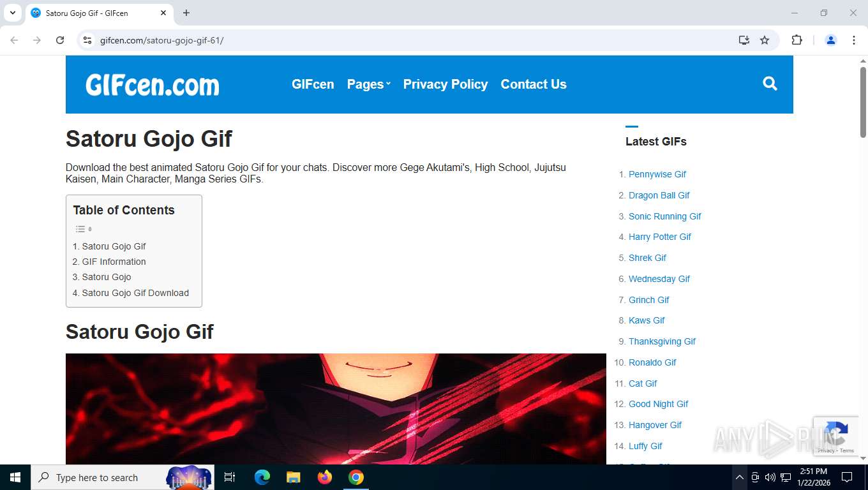Image resolution: width=868 pixels, height=490 pixels.
Task: Click the install app icon in address bar
Action: coord(744,40)
